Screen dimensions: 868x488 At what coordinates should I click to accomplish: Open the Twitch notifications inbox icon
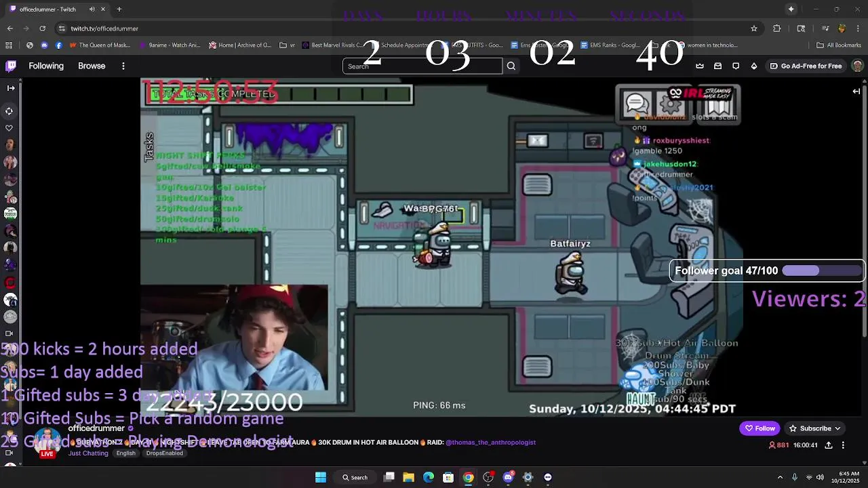[x=718, y=66]
